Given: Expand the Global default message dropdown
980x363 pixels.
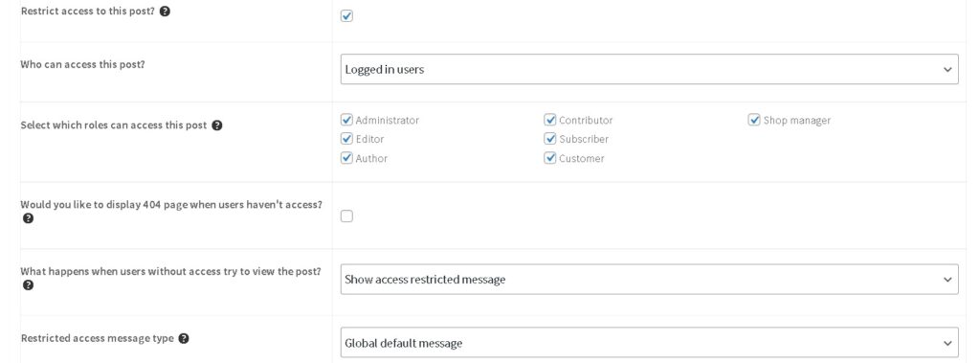Looking at the screenshot, I should coord(650,343).
